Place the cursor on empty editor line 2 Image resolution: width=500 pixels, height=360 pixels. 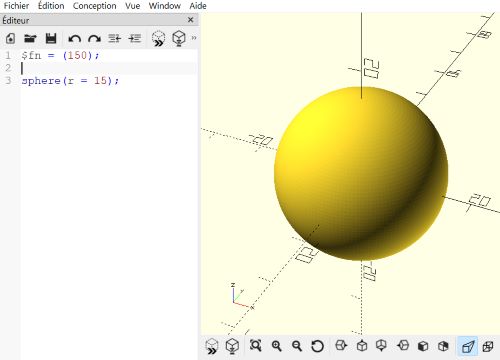tap(108, 68)
